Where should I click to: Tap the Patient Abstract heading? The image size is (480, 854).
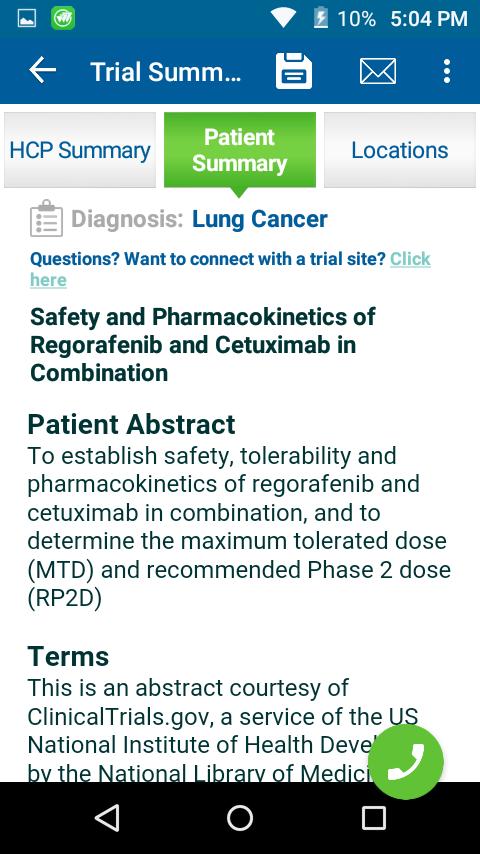click(x=131, y=424)
